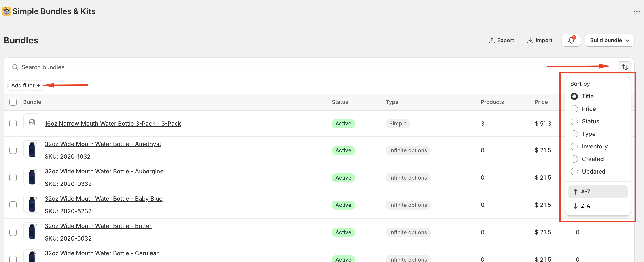Viewport: 644px width, 262px height.
Task: Click the notification bell icon
Action: click(x=571, y=40)
